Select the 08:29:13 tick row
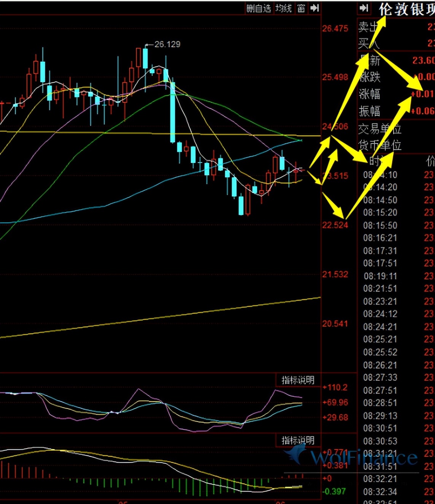 (398, 415)
